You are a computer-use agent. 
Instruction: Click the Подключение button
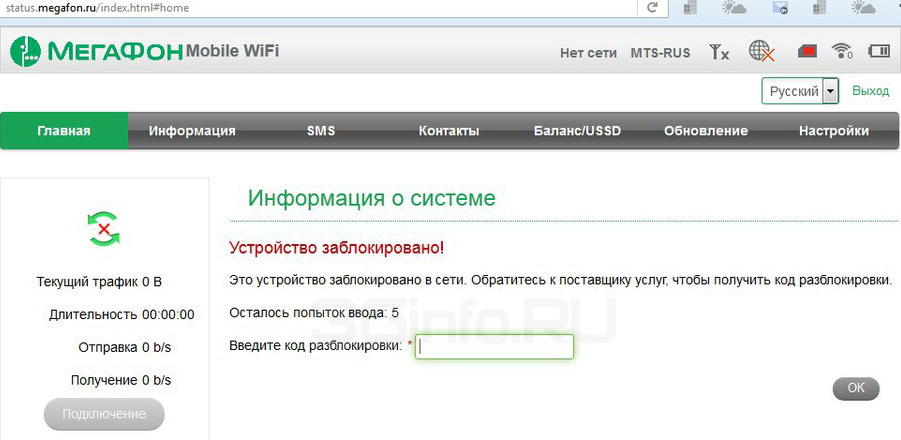point(104,414)
